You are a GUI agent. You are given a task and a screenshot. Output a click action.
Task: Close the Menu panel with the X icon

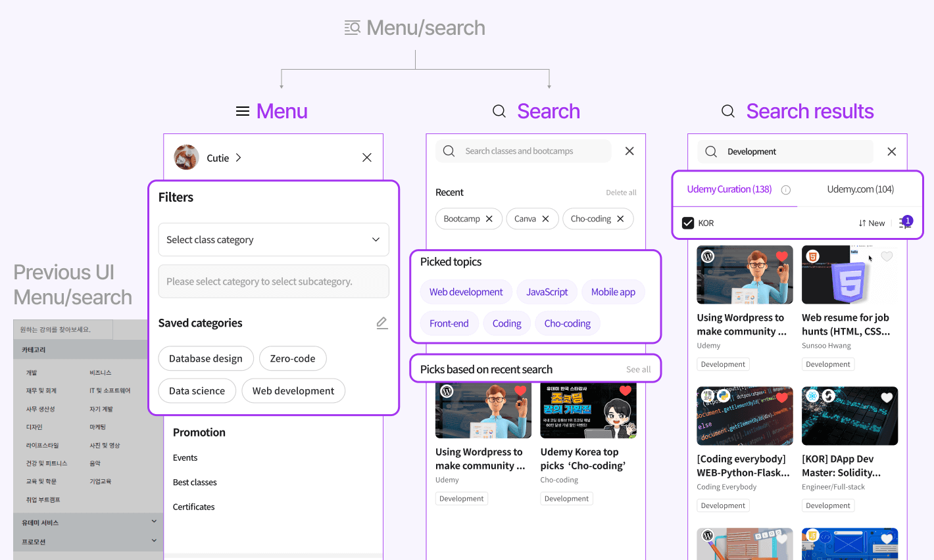click(367, 157)
